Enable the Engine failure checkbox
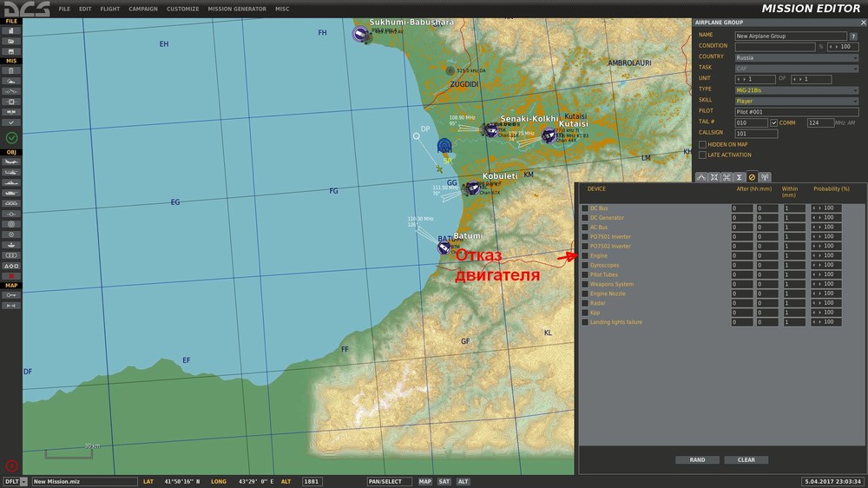Viewport: 868px width, 488px height. pyautogui.click(x=584, y=256)
